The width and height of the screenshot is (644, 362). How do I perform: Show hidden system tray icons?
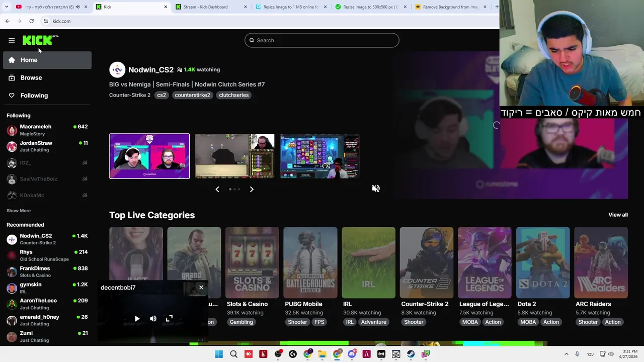pyautogui.click(x=566, y=354)
